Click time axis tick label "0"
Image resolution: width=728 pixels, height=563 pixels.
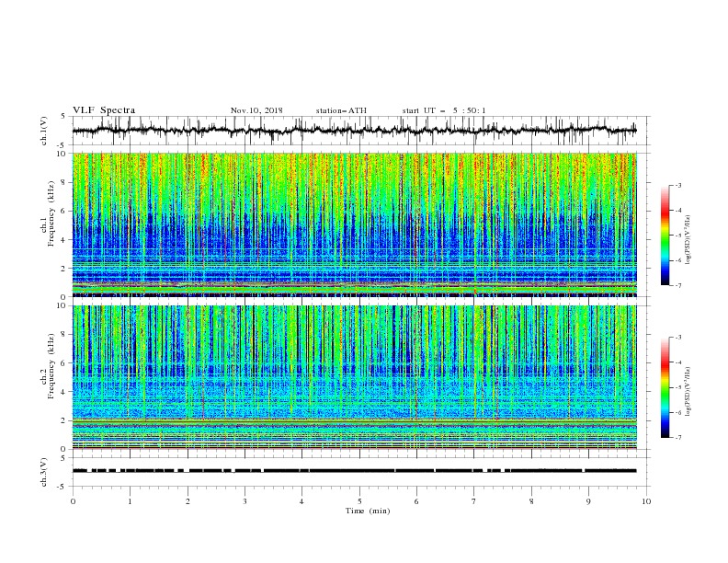point(73,501)
